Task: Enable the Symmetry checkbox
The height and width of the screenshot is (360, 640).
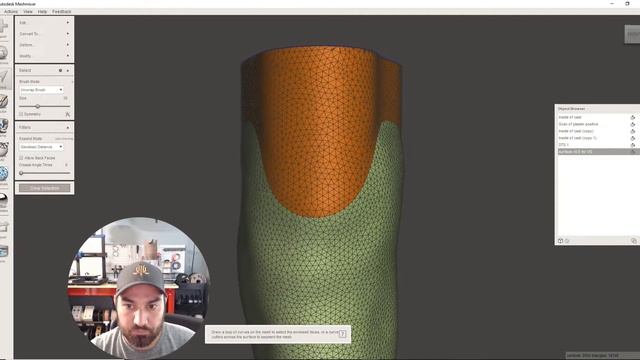Action: point(21,114)
